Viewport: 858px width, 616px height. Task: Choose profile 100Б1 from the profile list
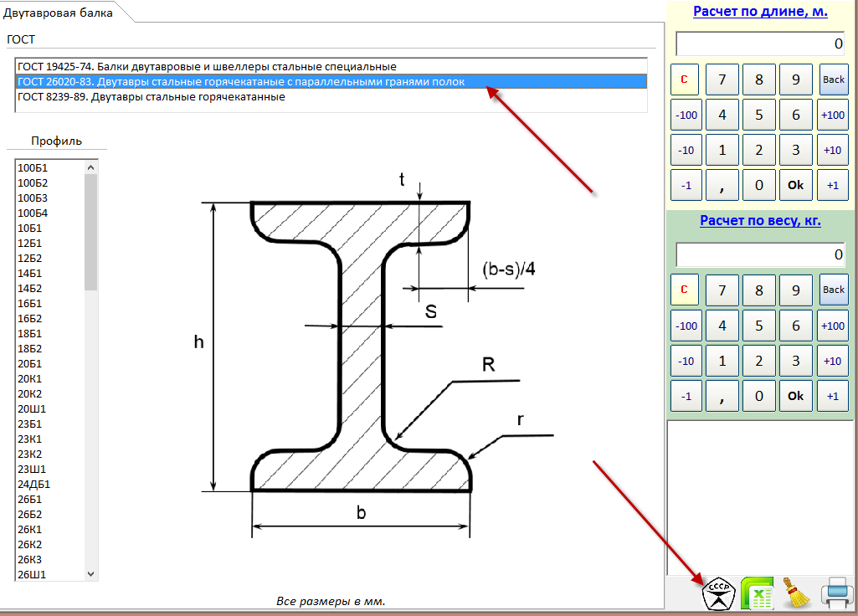(x=33, y=168)
